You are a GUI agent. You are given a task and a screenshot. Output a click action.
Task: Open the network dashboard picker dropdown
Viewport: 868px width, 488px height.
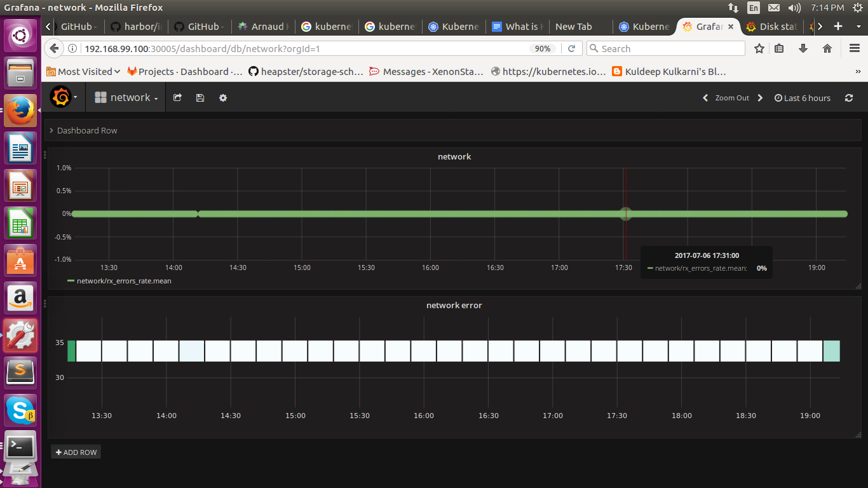[x=126, y=98]
